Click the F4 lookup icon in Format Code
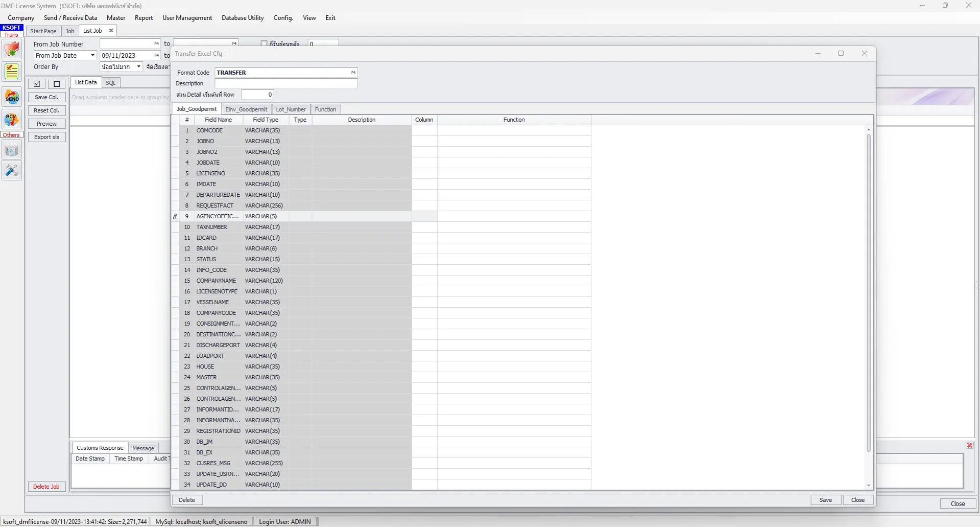The height and width of the screenshot is (527, 980). coord(353,73)
